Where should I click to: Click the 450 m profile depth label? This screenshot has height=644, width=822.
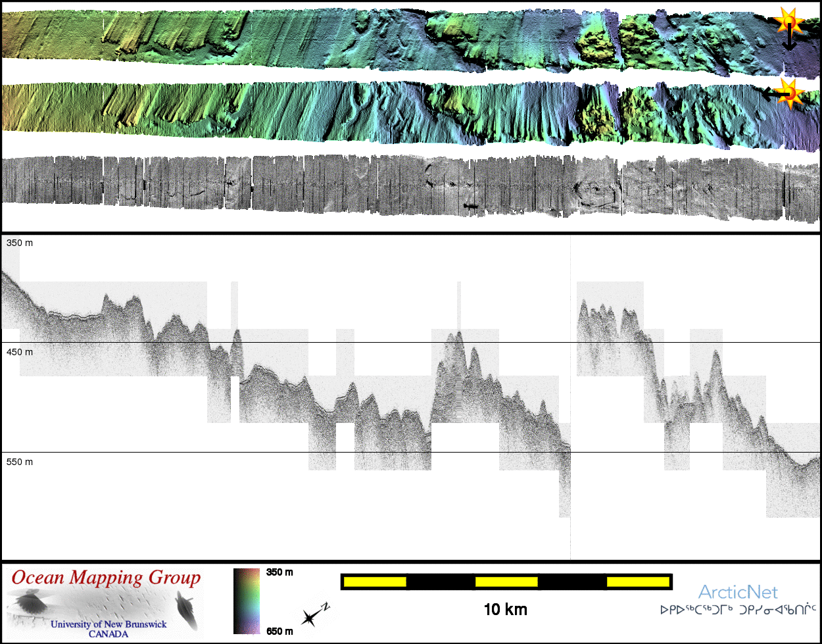coord(20,353)
